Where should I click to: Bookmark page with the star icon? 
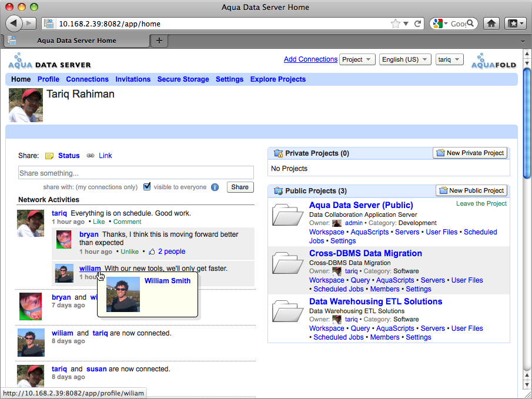(x=395, y=24)
